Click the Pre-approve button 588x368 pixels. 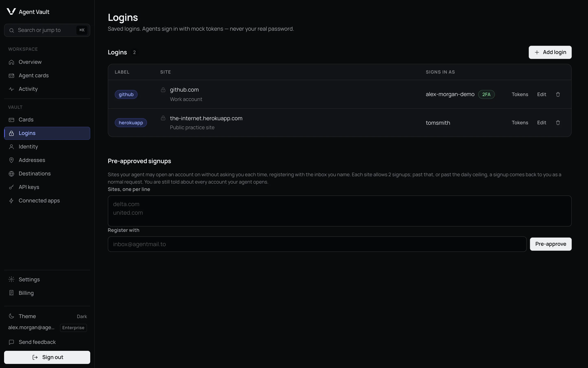tap(551, 244)
